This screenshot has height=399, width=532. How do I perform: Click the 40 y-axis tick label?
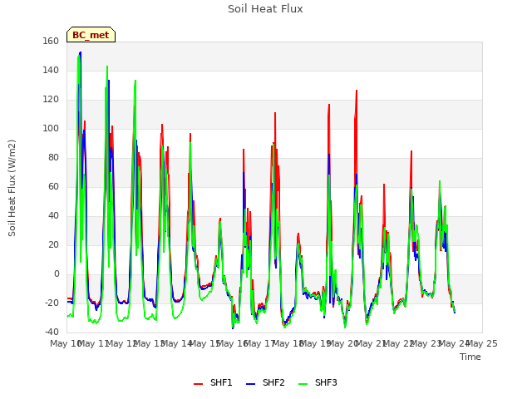53,216
